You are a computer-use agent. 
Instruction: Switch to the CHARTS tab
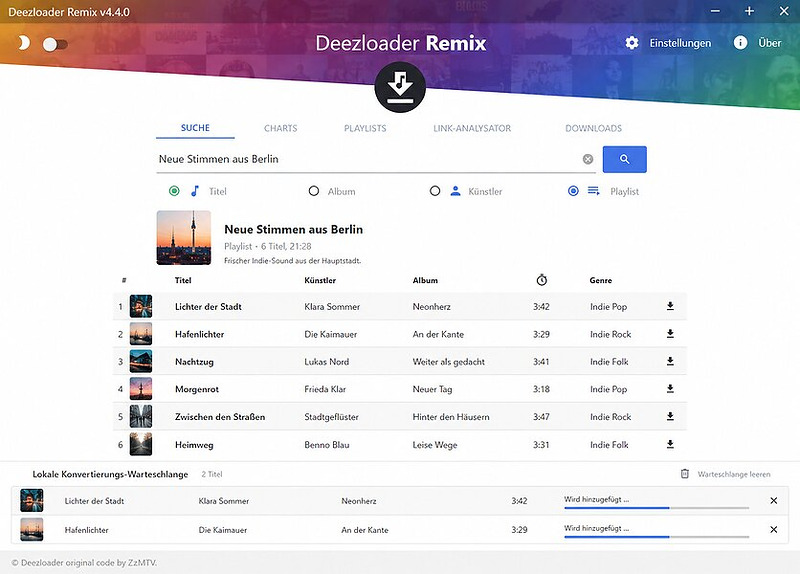tap(281, 129)
